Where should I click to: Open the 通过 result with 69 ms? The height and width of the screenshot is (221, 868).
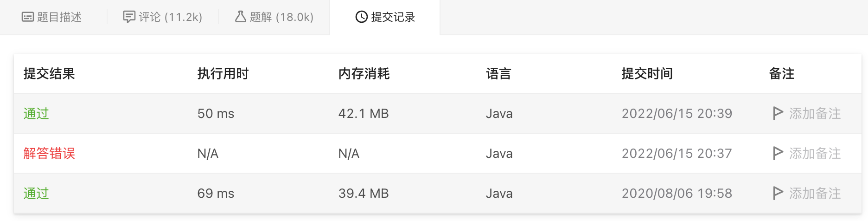coord(36,193)
